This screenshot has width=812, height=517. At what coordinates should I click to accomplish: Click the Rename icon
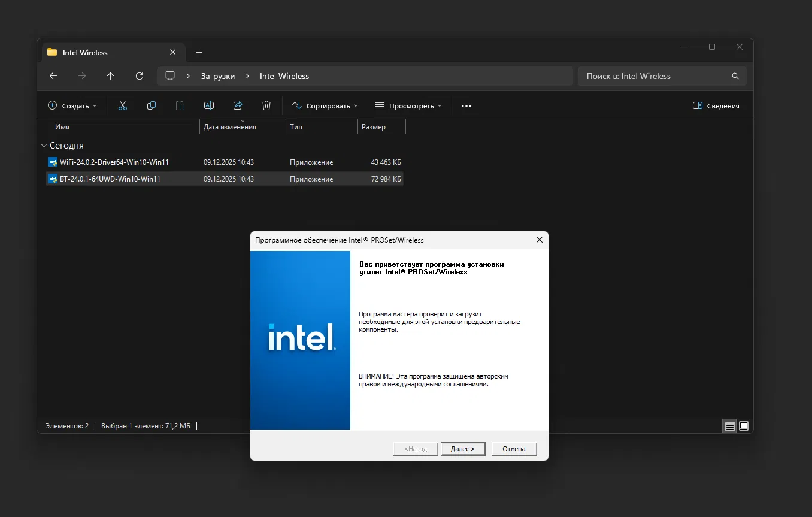[x=209, y=105]
